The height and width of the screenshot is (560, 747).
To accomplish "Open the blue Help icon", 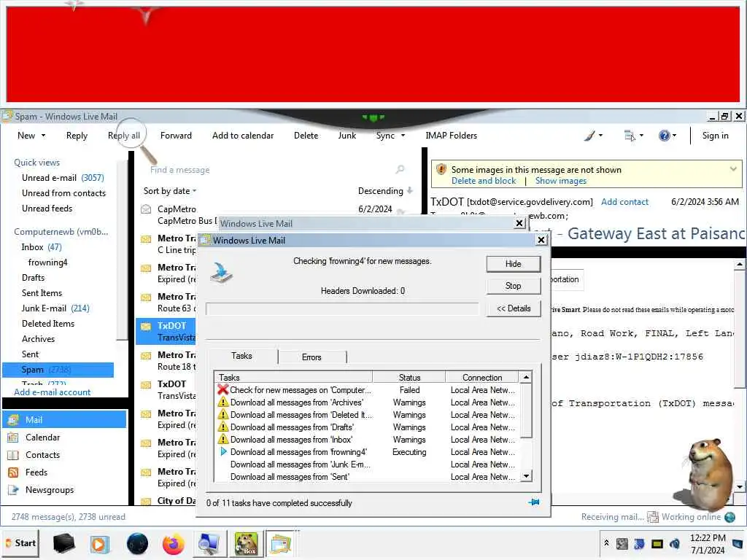I will coord(664,136).
